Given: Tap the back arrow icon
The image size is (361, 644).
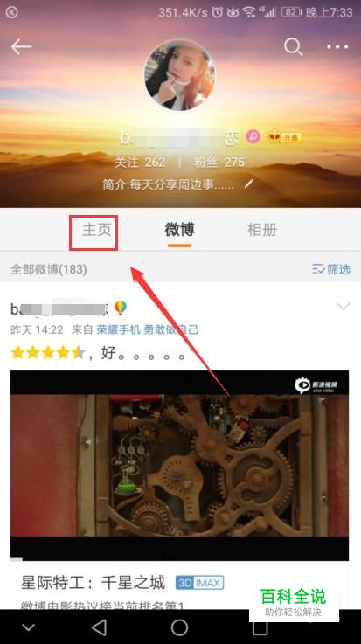Looking at the screenshot, I should pyautogui.click(x=21, y=47).
